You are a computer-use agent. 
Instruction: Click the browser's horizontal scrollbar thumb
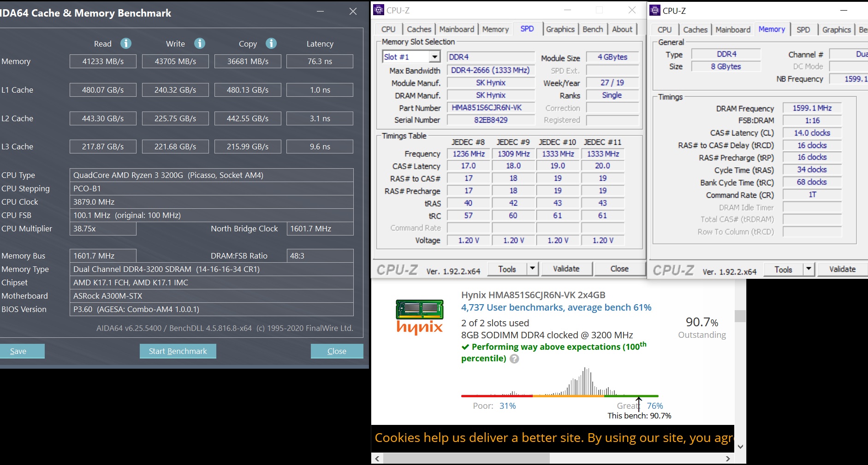pos(467,459)
